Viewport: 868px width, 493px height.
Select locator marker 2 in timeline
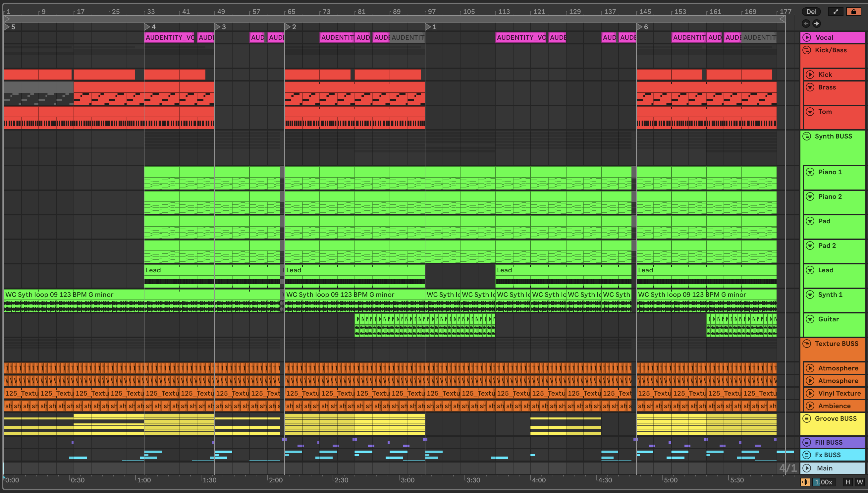pos(288,27)
